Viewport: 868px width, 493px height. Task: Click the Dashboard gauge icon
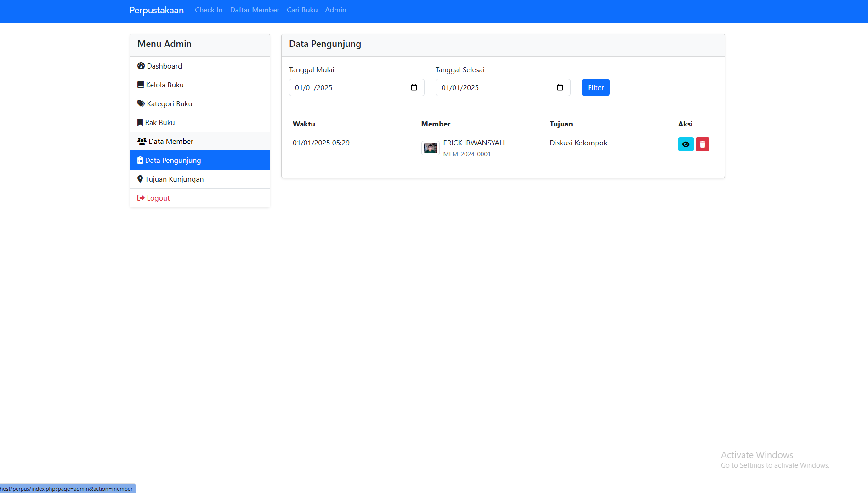click(x=141, y=66)
